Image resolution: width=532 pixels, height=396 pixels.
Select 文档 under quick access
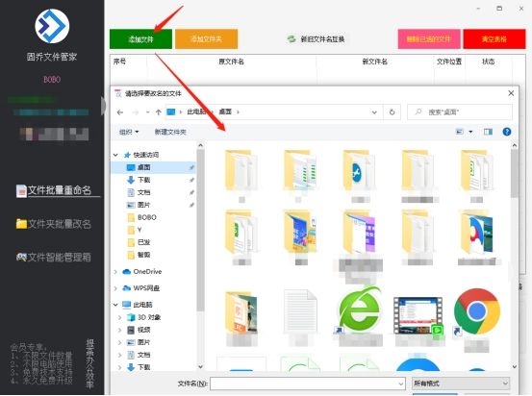point(144,192)
